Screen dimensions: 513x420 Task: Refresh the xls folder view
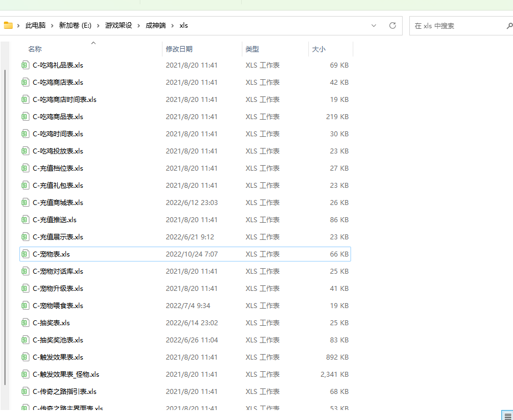(393, 25)
